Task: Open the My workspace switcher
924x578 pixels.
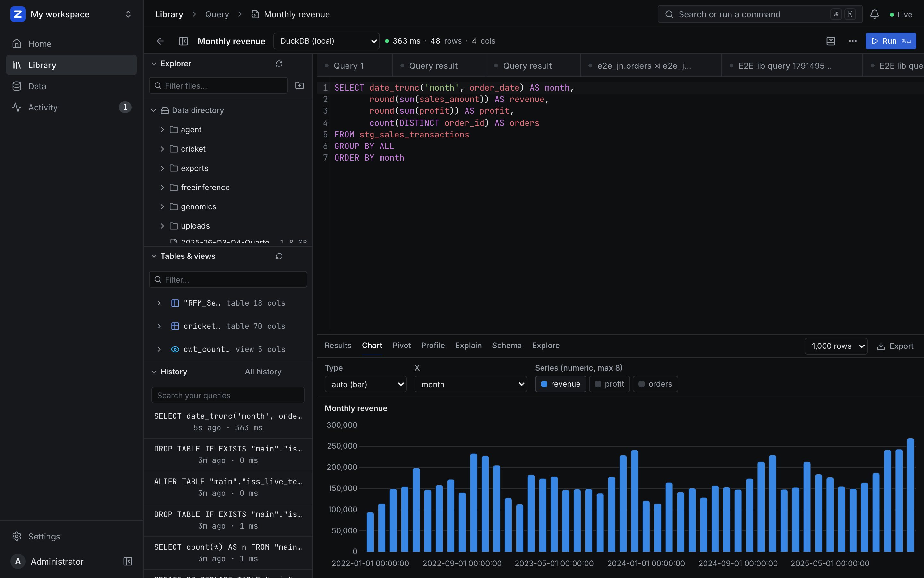Action: click(72, 14)
